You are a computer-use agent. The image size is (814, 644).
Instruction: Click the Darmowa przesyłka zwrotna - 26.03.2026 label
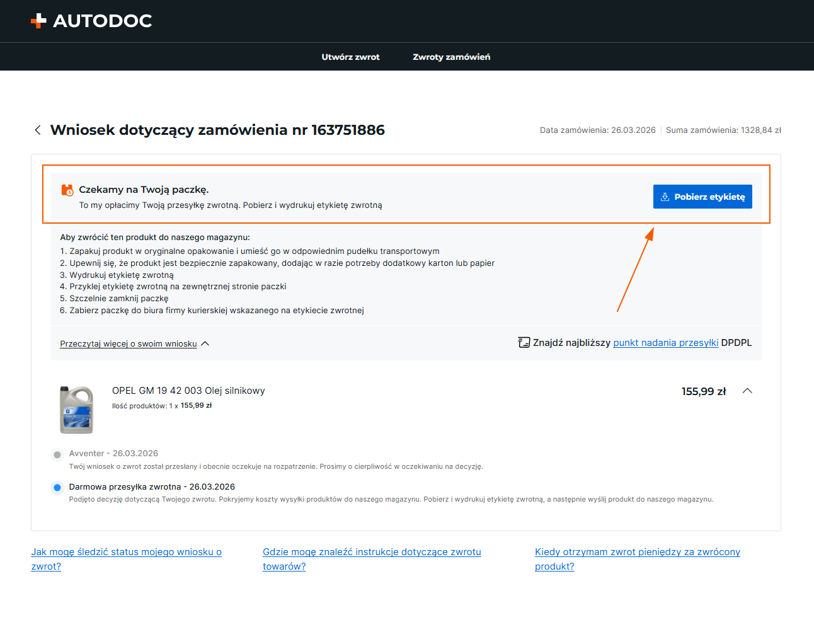(152, 487)
